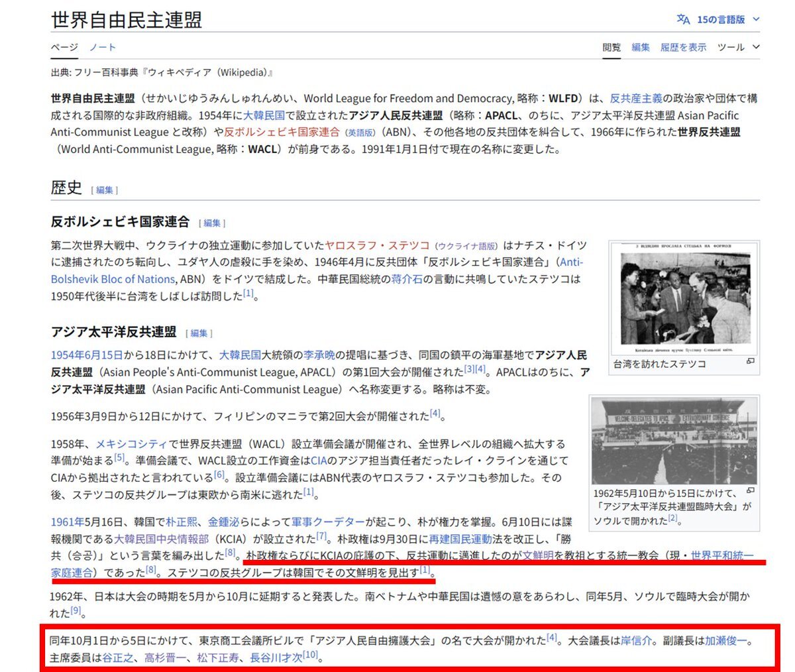Open the 大韓民国中央情報部 link
795x672 pixels.
pyautogui.click(x=161, y=539)
